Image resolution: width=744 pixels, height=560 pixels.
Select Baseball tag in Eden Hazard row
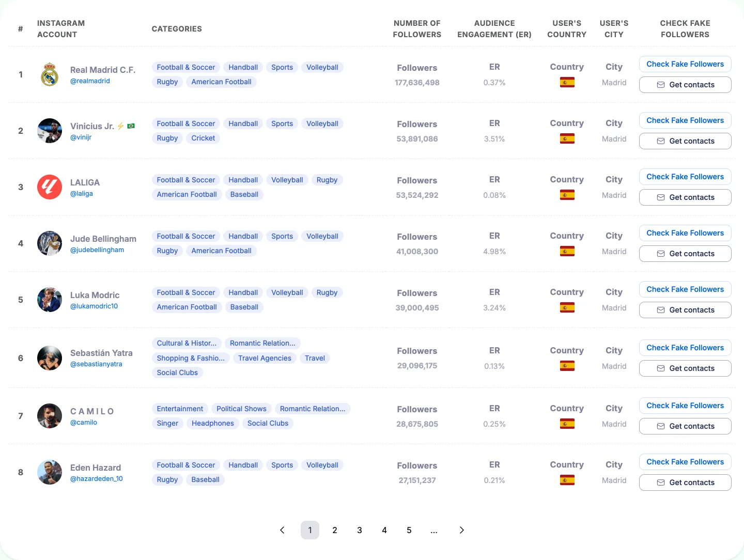205,480
